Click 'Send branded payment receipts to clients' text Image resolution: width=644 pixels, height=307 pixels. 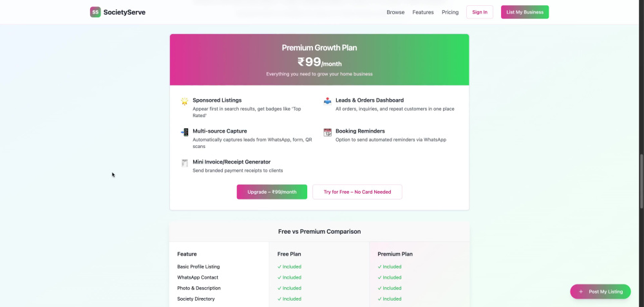pos(238,171)
